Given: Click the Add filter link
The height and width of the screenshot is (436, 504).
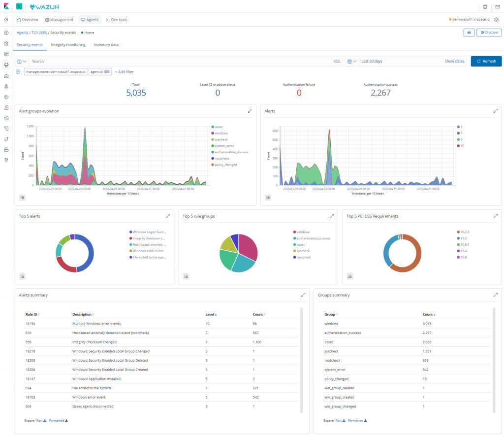Looking at the screenshot, I should pyautogui.click(x=125, y=72).
